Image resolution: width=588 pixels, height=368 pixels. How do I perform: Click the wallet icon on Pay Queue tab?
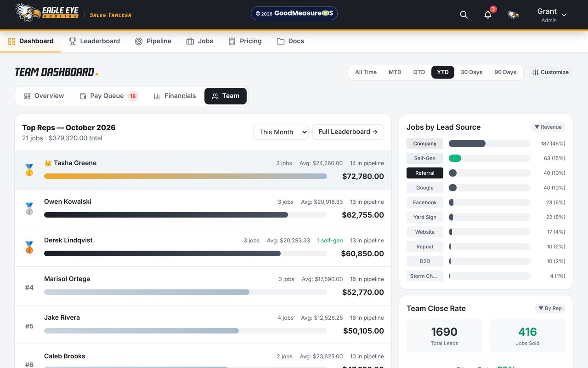tap(83, 96)
